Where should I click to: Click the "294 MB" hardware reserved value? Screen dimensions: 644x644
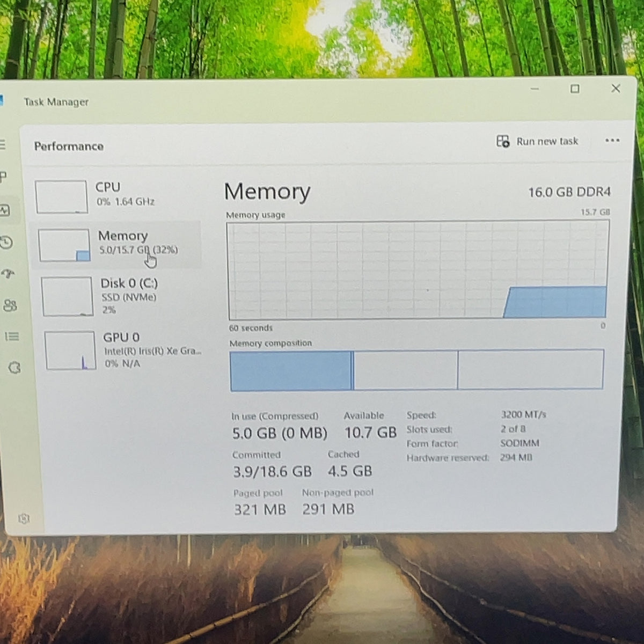click(516, 458)
